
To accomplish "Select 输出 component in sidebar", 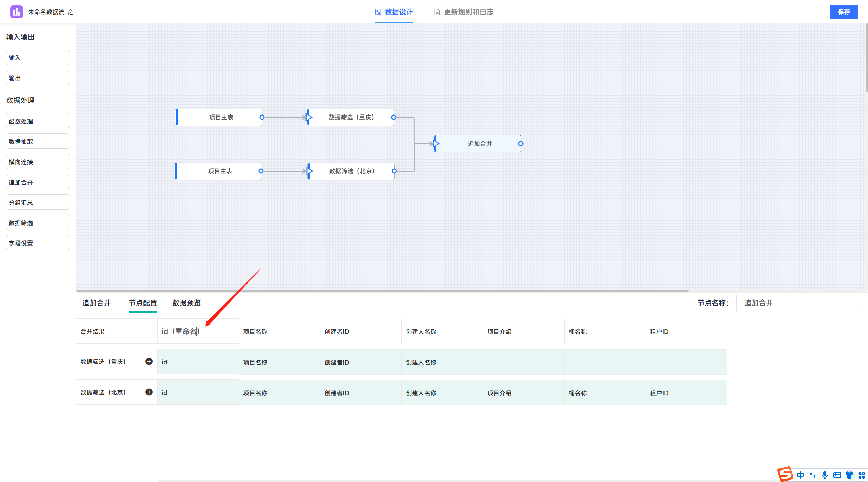I will 38,78.
